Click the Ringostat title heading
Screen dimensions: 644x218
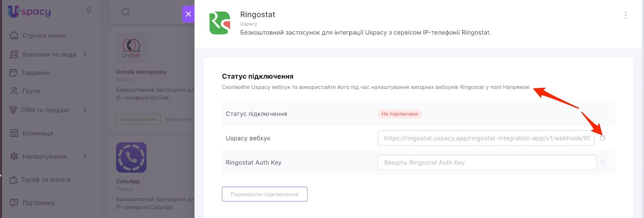click(x=258, y=14)
